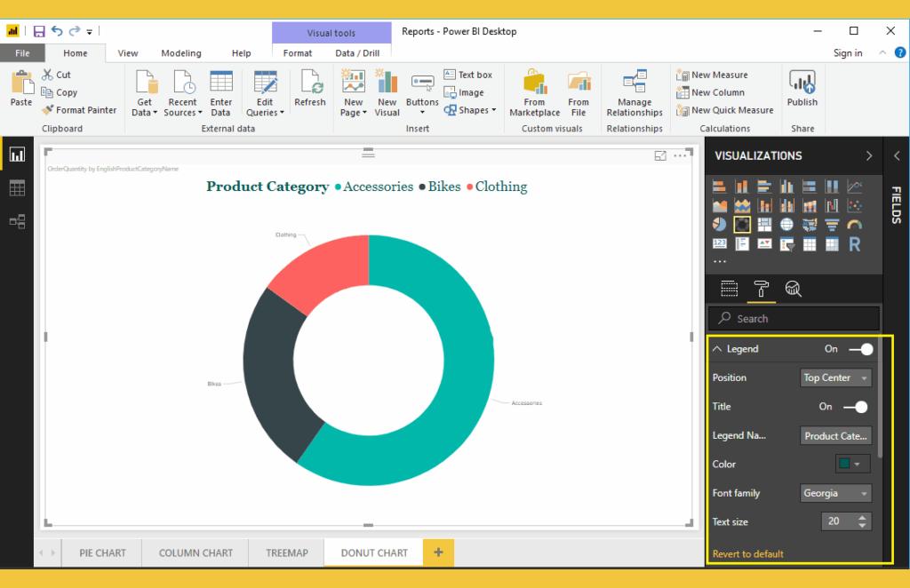Add a new page with plus button
910x588 pixels.
click(x=438, y=552)
